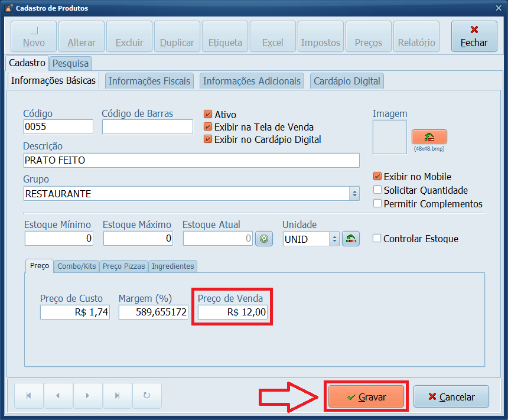This screenshot has height=420, width=508.
Task: Go to next record arrow
Action: 87,396
